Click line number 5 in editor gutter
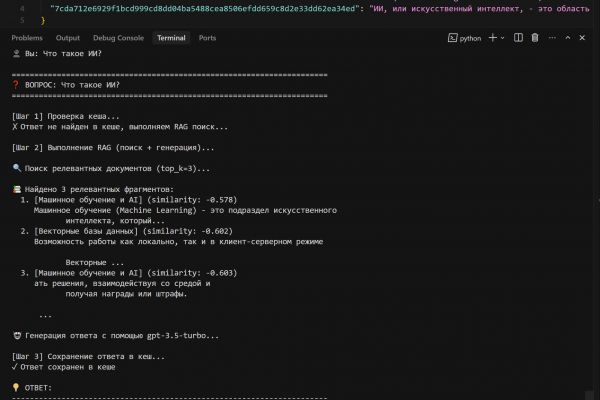The height and width of the screenshot is (400, 600). coord(22,20)
